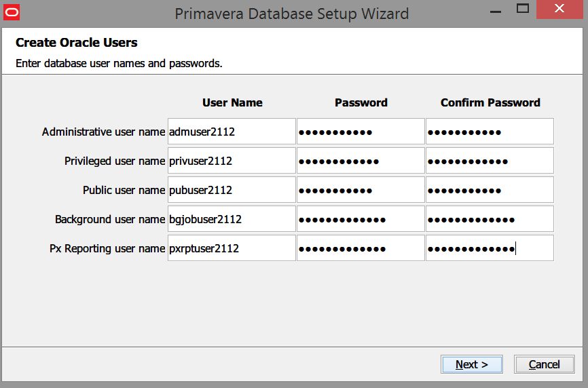
Task: Select the Px Reporting user name field
Action: tap(232, 248)
